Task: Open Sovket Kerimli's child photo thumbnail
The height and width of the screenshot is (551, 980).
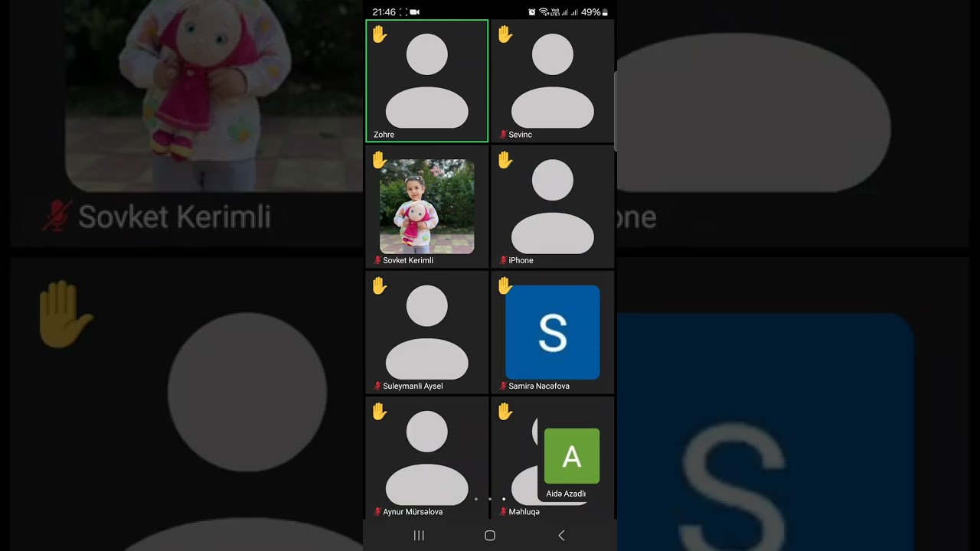Action: pos(426,207)
